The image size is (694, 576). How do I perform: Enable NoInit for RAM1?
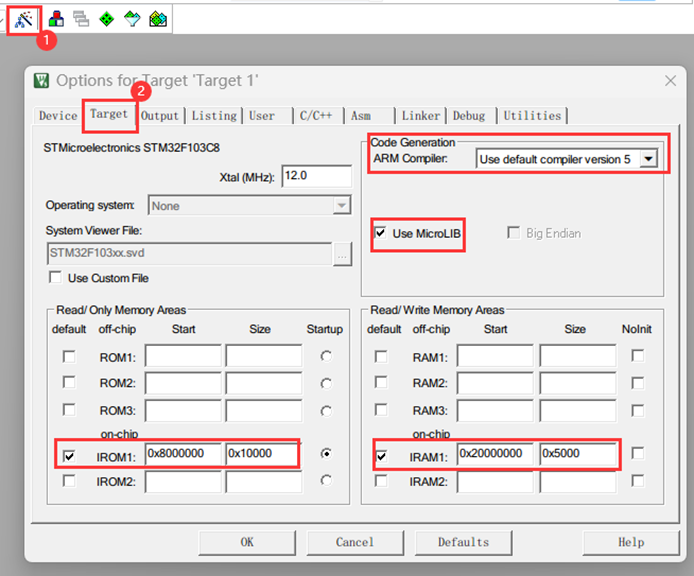(638, 356)
